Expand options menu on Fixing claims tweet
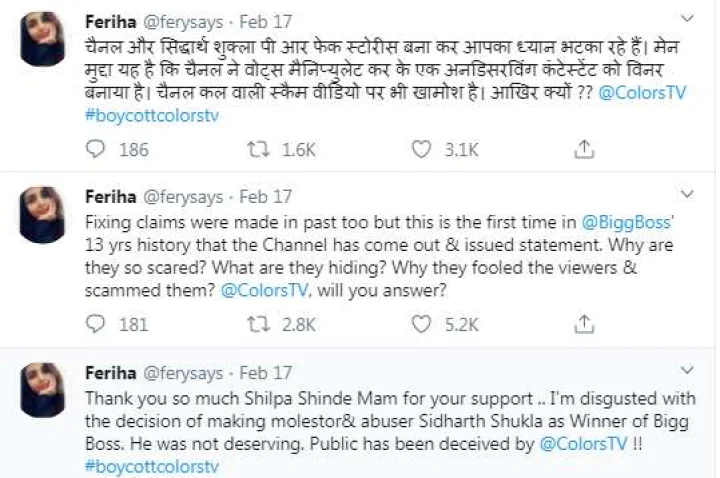The width and height of the screenshot is (720, 478). [x=686, y=193]
